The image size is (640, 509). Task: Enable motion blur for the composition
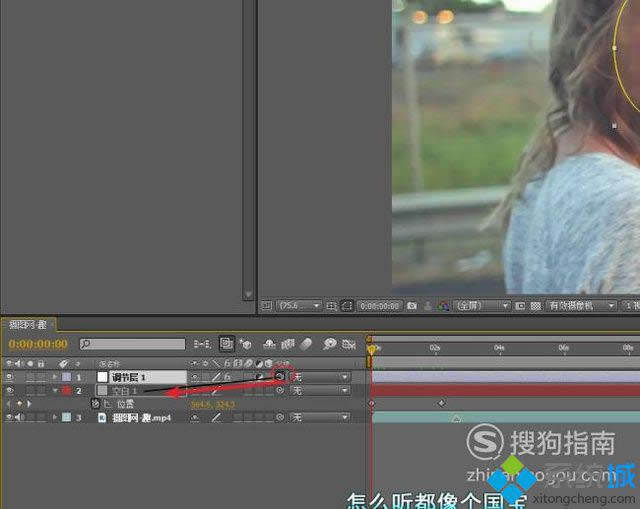pos(306,344)
